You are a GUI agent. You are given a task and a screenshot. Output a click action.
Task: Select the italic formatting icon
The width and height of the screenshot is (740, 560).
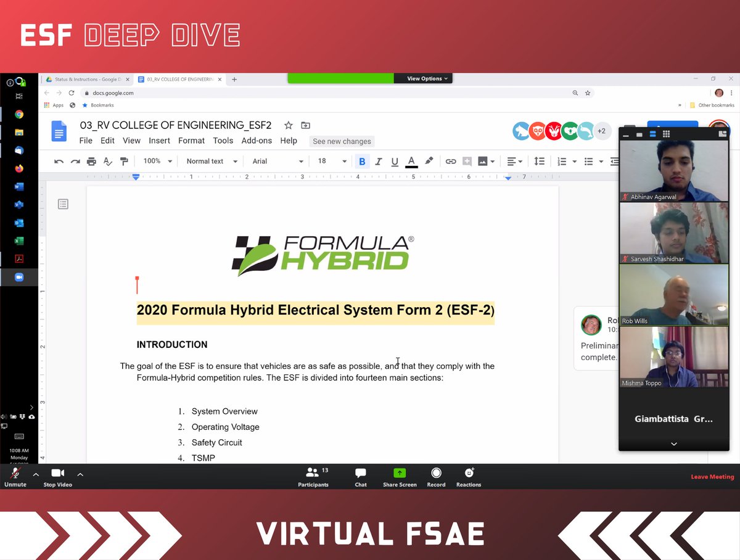pos(378,161)
